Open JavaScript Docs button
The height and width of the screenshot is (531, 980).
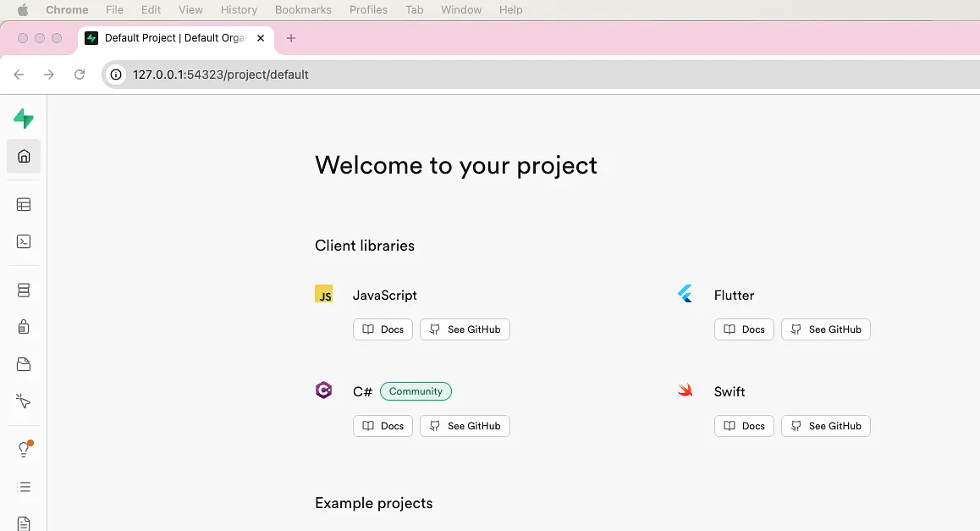click(x=383, y=329)
